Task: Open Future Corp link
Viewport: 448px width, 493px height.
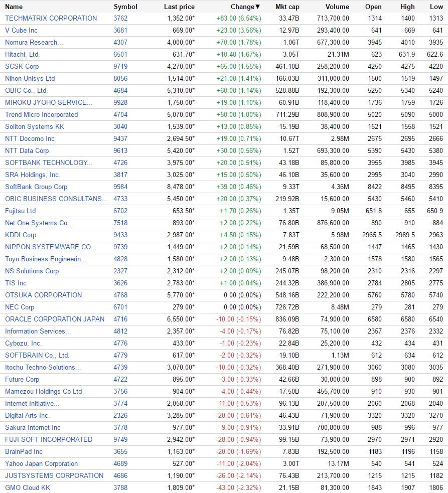Action: click(22, 380)
